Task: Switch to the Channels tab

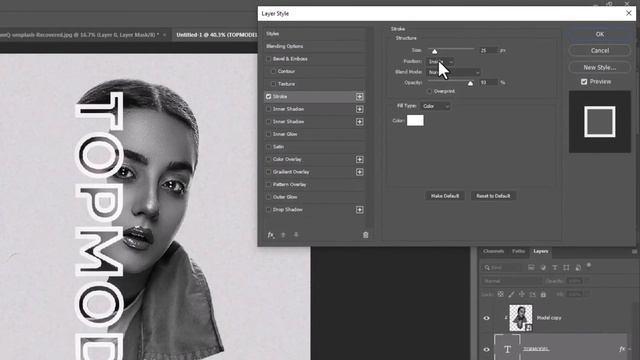Action: pyautogui.click(x=493, y=251)
